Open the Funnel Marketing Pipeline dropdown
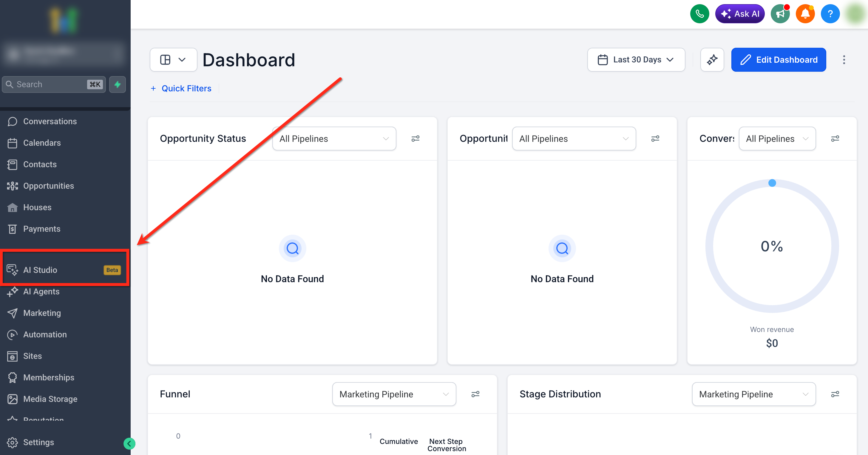Viewport: 868px width, 455px height. [394, 394]
